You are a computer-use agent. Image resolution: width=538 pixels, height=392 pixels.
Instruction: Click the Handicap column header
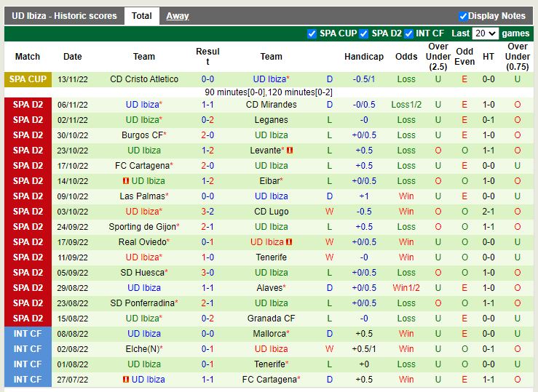click(x=364, y=57)
